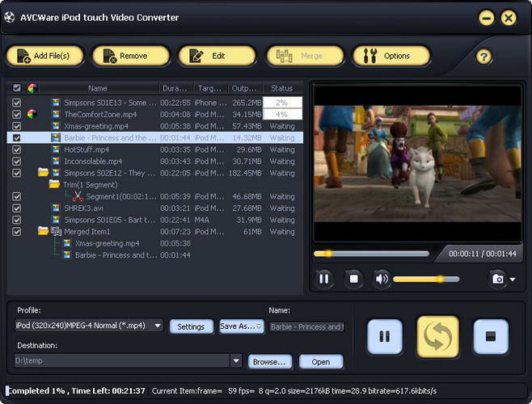
Task: Uncheck Simpsons S01E13 file checkbox
Action: tap(17, 103)
